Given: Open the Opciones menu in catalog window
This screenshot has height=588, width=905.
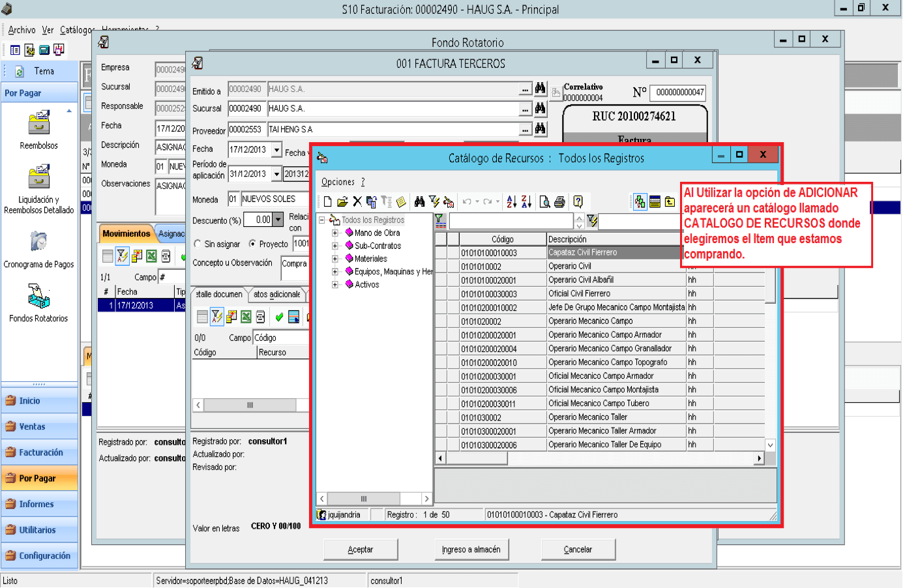Looking at the screenshot, I should [x=338, y=183].
